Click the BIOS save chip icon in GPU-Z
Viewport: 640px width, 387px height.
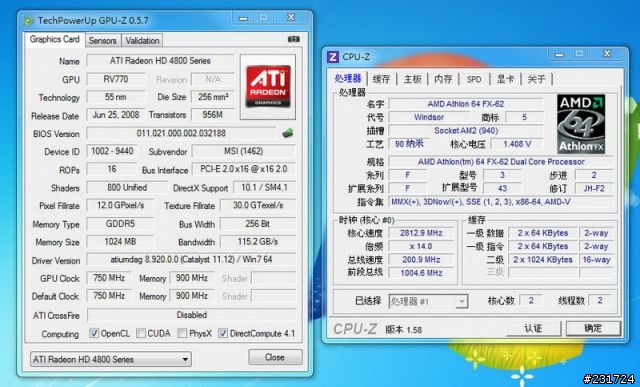tap(288, 133)
